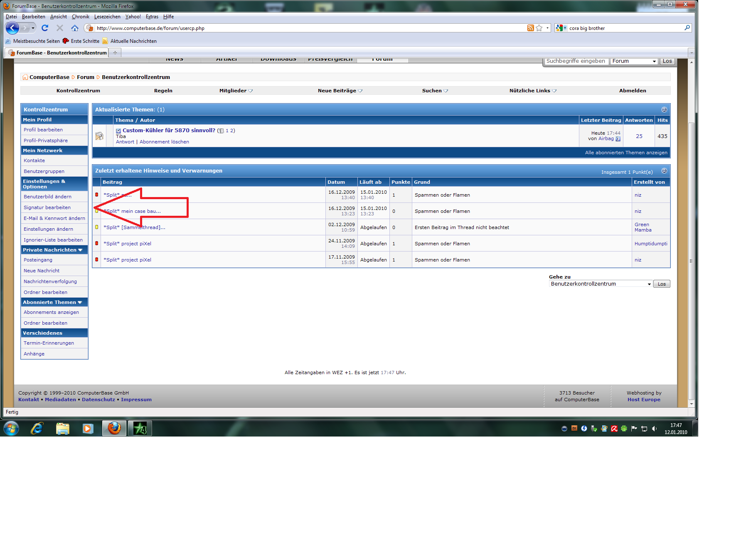The width and height of the screenshot is (746, 560).
Task: Open Meistbesuchte Seiten bookmark
Action: [x=32, y=41]
